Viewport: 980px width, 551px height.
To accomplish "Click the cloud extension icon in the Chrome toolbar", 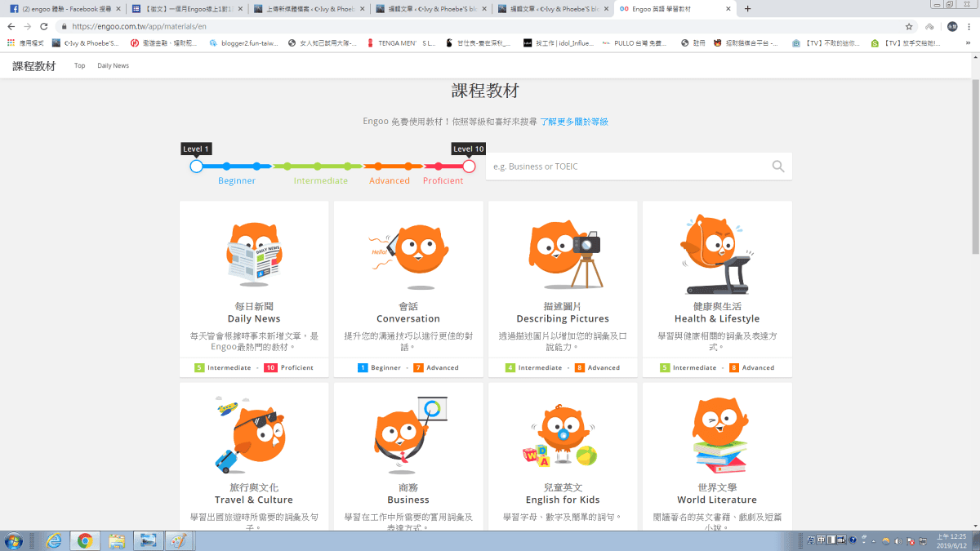I will pos(929,26).
